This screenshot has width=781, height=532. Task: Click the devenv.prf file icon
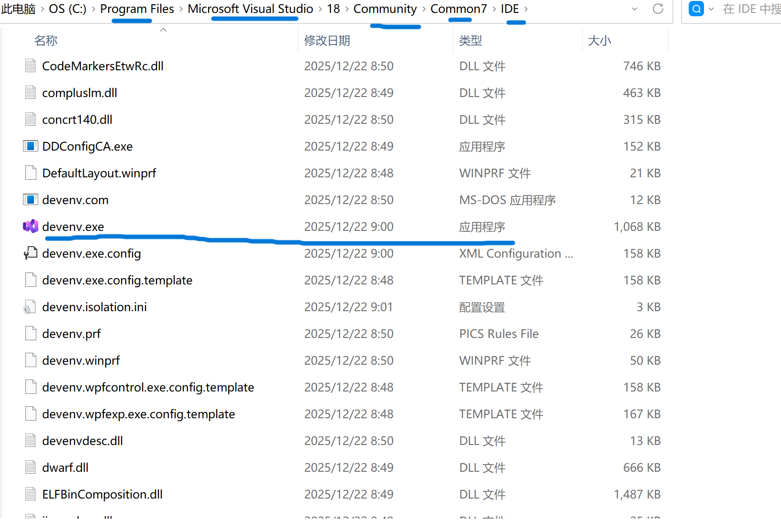tap(31, 334)
